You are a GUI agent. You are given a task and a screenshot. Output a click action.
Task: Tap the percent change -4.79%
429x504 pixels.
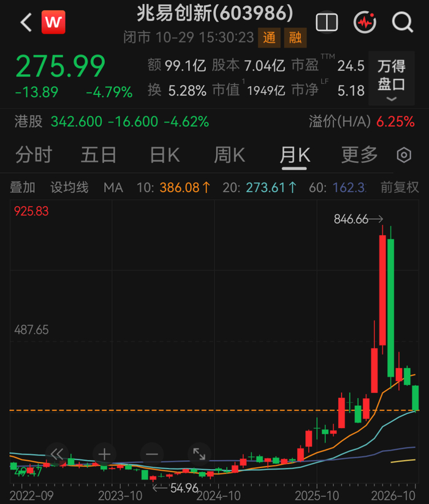tap(109, 92)
